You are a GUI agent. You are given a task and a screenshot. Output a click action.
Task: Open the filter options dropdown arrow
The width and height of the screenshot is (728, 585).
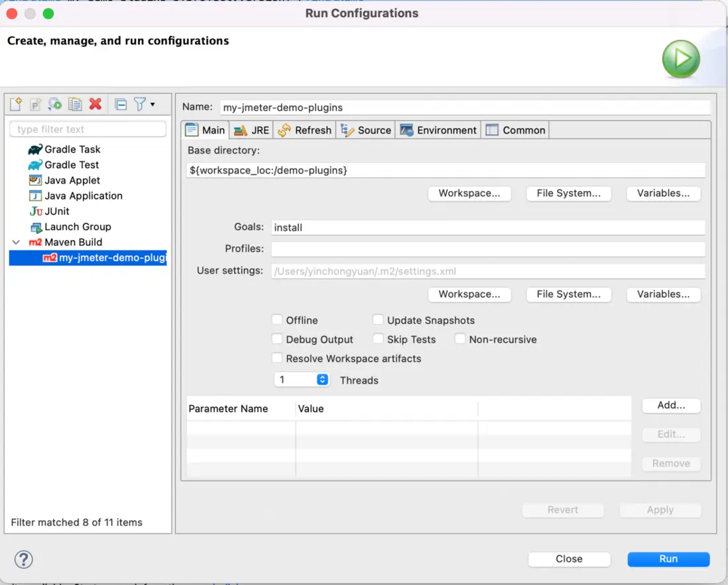(x=152, y=104)
